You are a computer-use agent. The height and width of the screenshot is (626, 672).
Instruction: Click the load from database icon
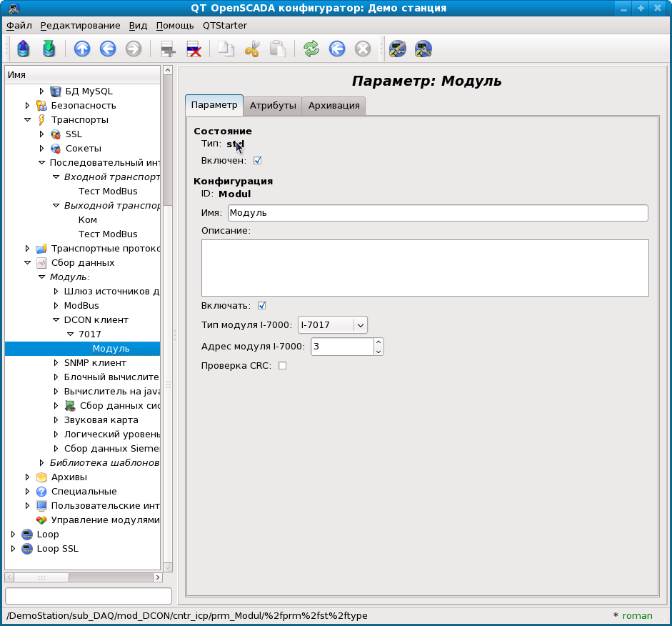click(x=23, y=49)
